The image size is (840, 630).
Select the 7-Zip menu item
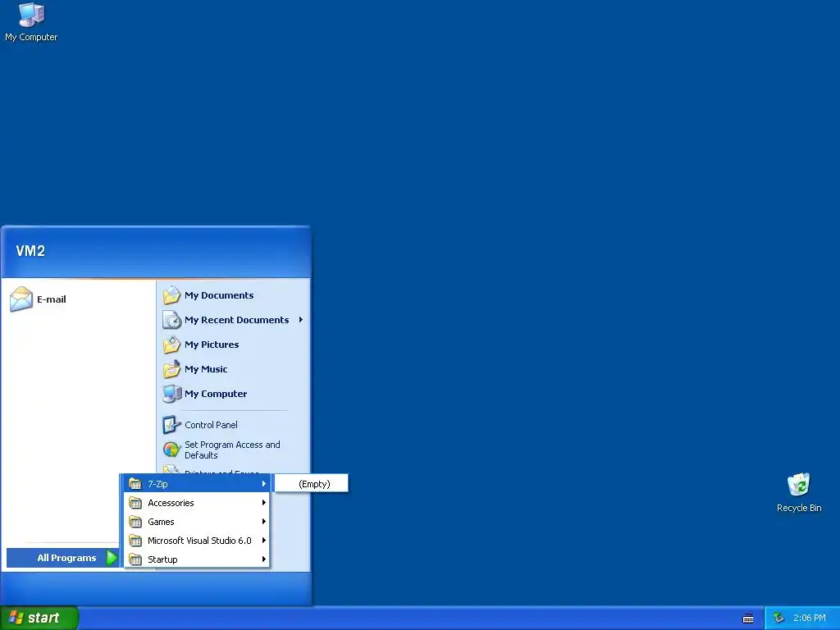197,484
